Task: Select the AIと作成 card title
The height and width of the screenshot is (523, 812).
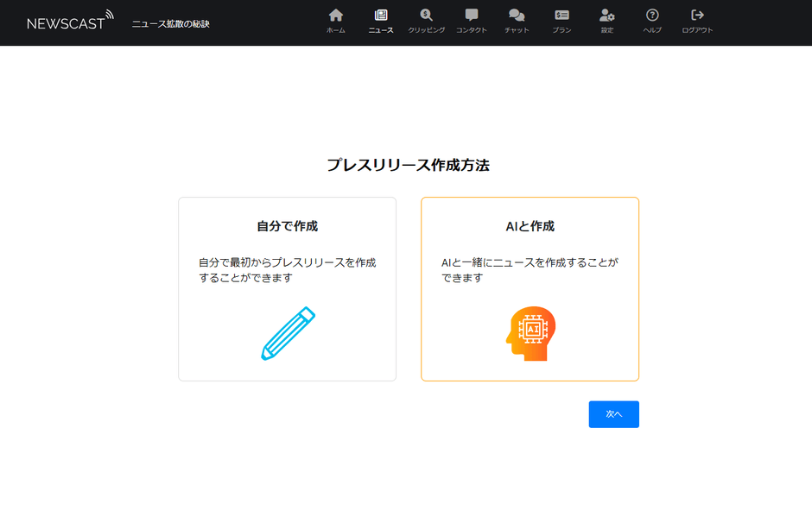Action: point(530,226)
